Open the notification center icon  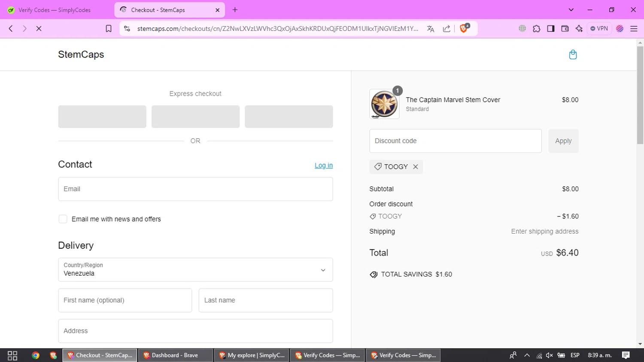point(626,355)
